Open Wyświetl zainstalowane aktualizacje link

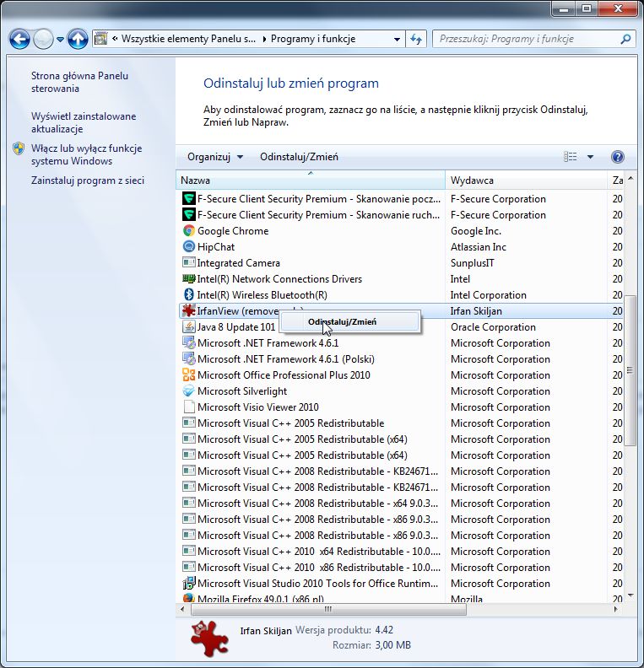[84, 122]
